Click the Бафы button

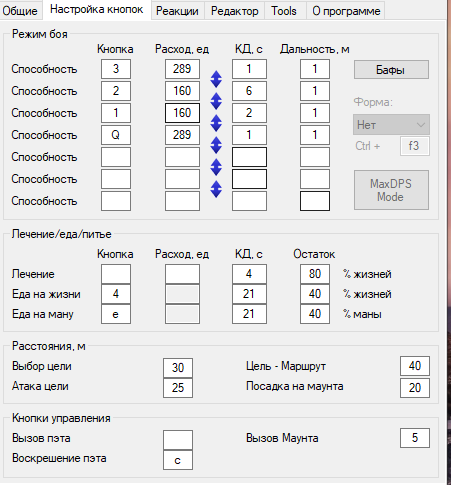point(391,70)
